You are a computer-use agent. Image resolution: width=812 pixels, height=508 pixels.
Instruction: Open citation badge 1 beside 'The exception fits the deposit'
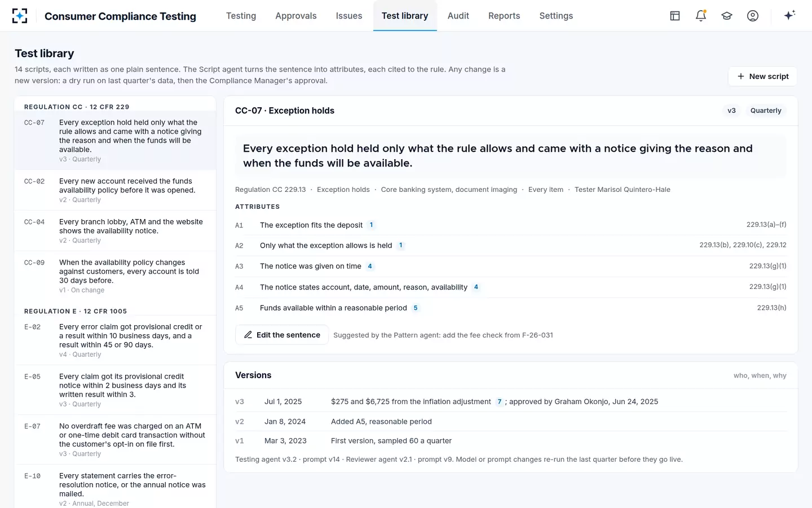point(371,225)
